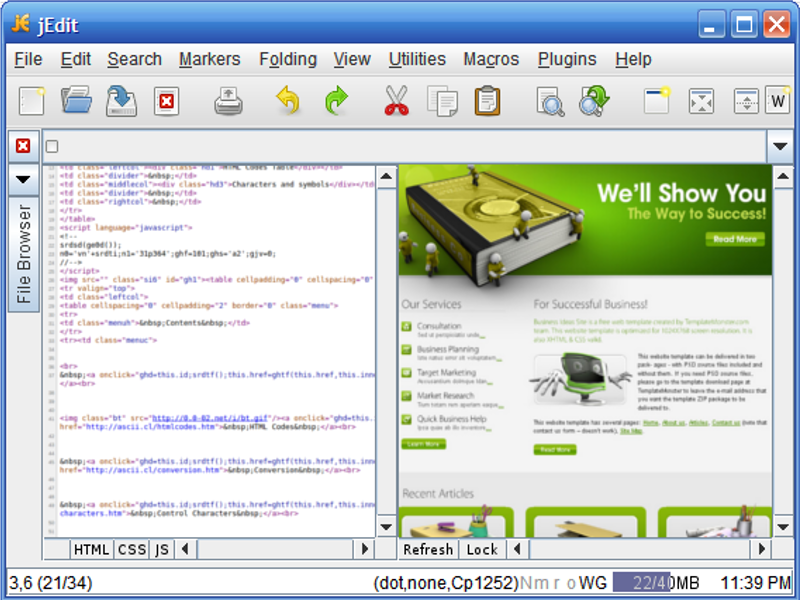Open the Folding menu

pyautogui.click(x=288, y=59)
